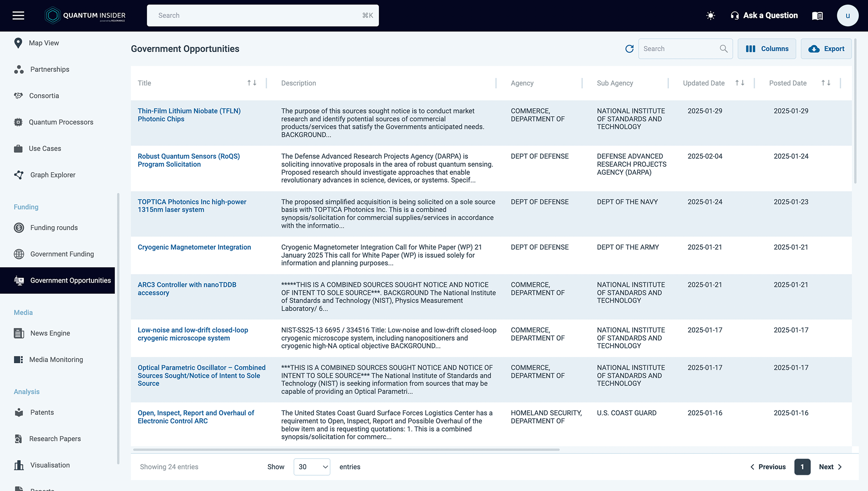Sort by Title column arrows
The image size is (868, 491).
251,83
